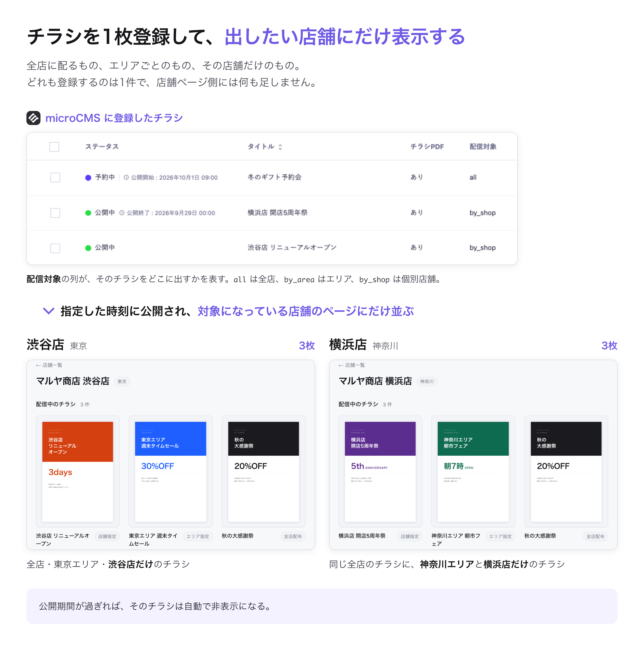Screen dimensions: 644x647
Task: Click the 横浜店 開店5周年祭 title cell
Action: click(x=278, y=213)
